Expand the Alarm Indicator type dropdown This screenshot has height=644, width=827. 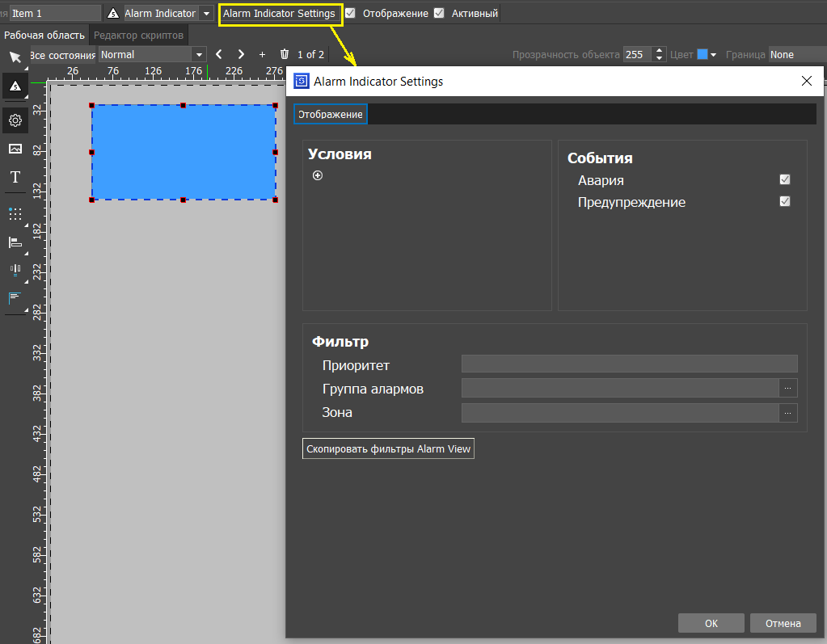click(x=207, y=14)
